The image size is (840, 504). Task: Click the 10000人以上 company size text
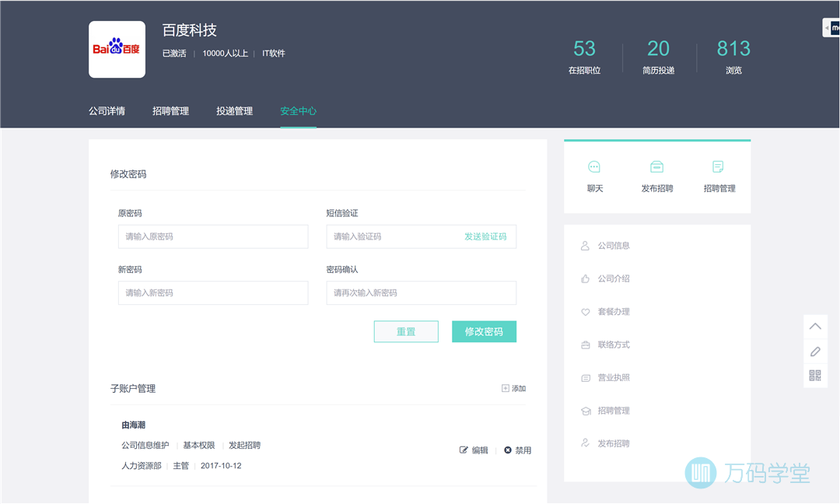coord(225,53)
